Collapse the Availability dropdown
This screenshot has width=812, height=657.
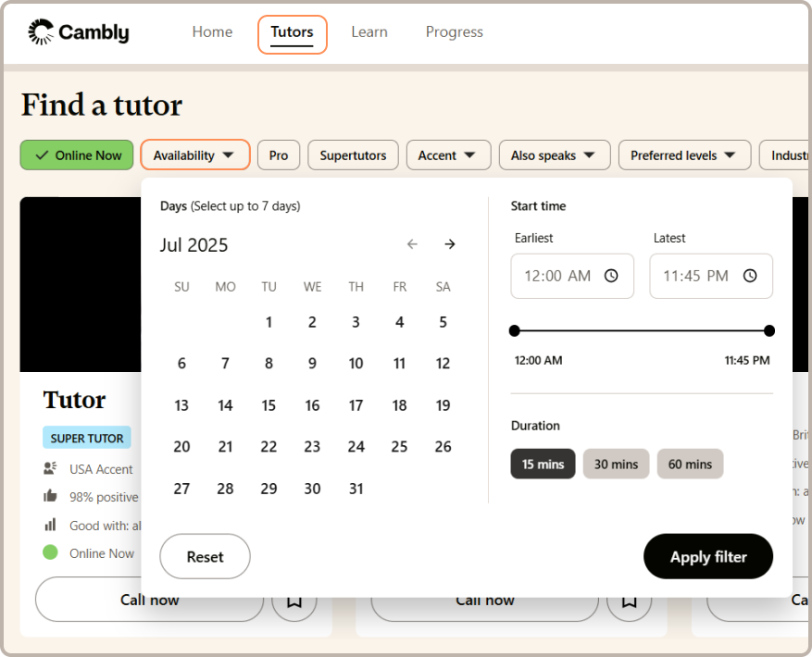coord(194,155)
